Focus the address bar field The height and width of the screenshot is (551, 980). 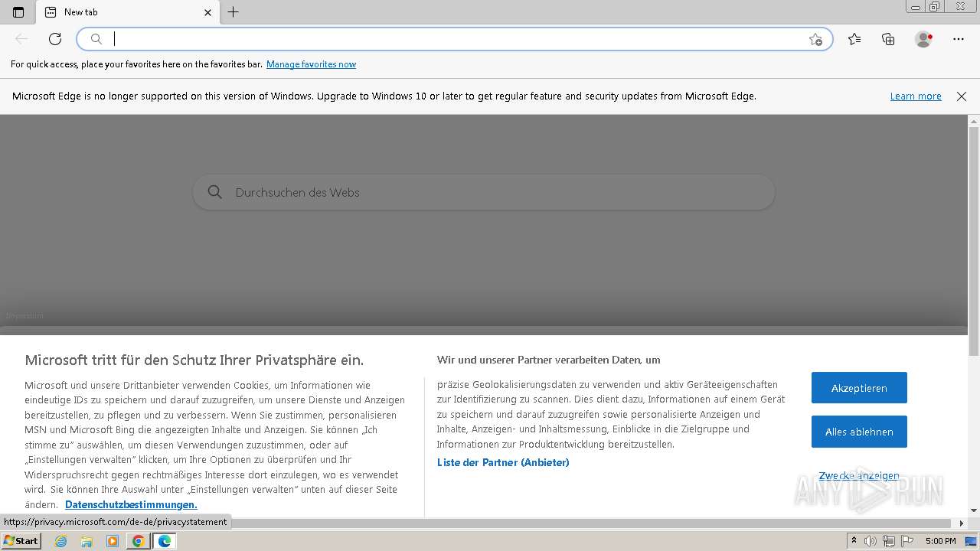tap(455, 39)
